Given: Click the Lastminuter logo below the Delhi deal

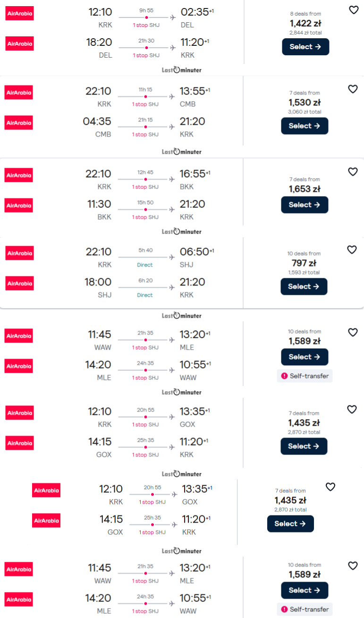Looking at the screenshot, I should (182, 70).
